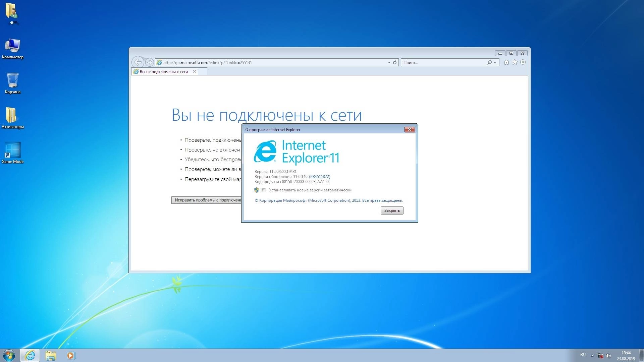Open the Home page icon
The width and height of the screenshot is (644, 362).
[506, 62]
